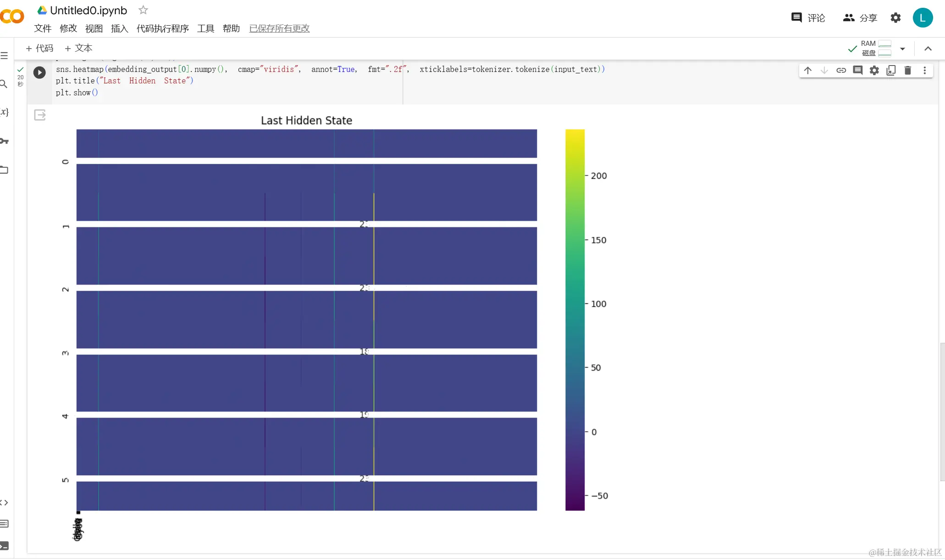Add a comment to the cell
Screen dimensions: 945x560
[857, 71]
